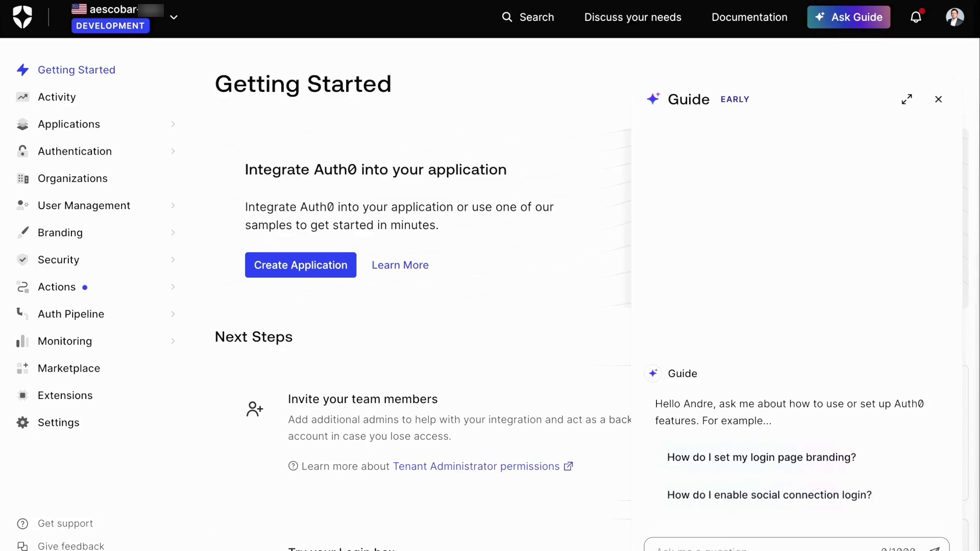Screen dimensions: 980x551
Task: Open the notifications bell
Action: tap(916, 17)
